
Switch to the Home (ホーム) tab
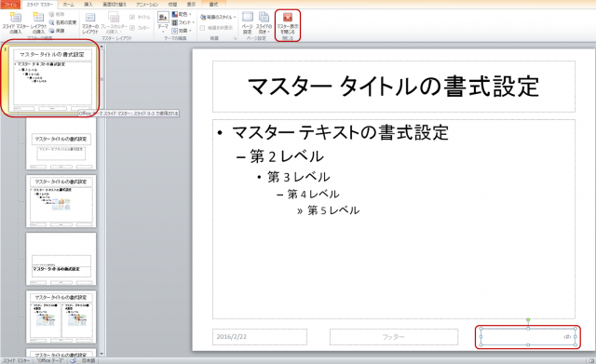pyautogui.click(x=68, y=5)
